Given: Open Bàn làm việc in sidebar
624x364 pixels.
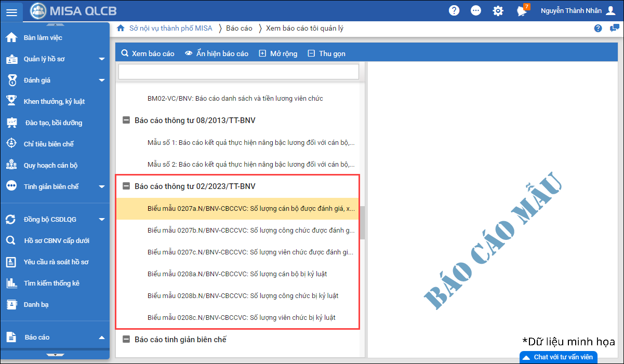Looking at the screenshot, I should pos(43,38).
